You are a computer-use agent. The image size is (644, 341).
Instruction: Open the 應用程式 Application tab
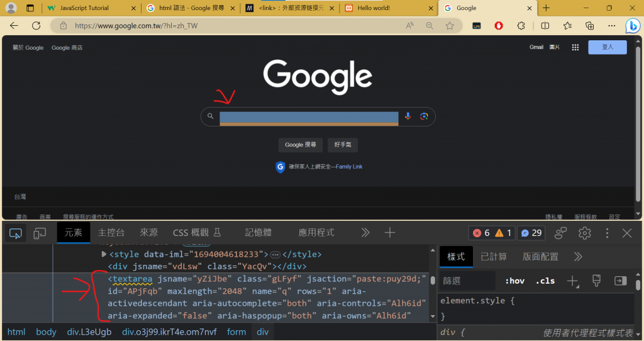click(x=316, y=233)
